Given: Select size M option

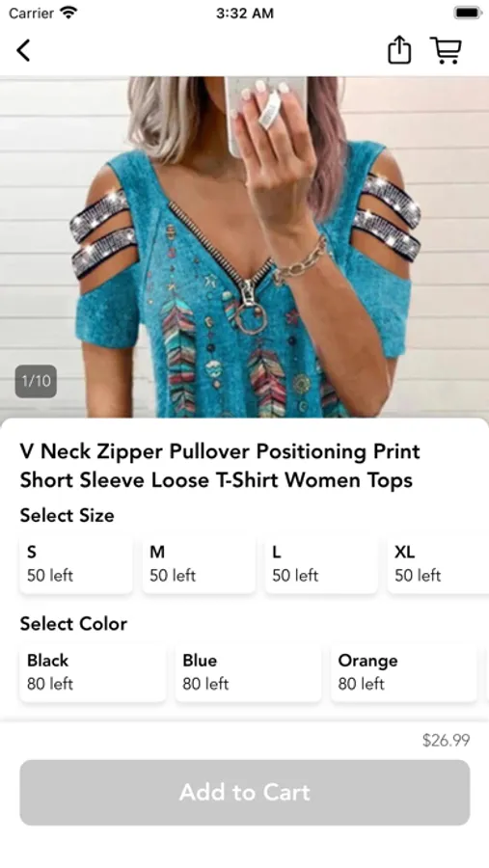Looking at the screenshot, I should (199, 563).
